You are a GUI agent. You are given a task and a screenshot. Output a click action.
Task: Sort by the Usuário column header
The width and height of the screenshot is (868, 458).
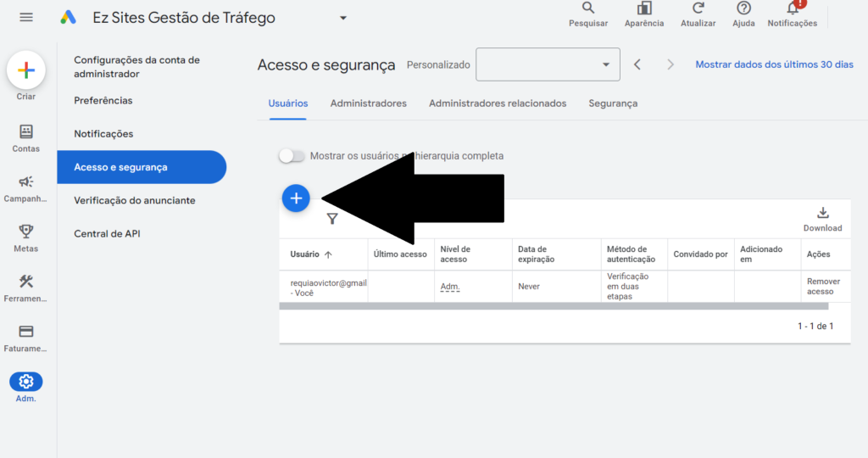tap(304, 254)
